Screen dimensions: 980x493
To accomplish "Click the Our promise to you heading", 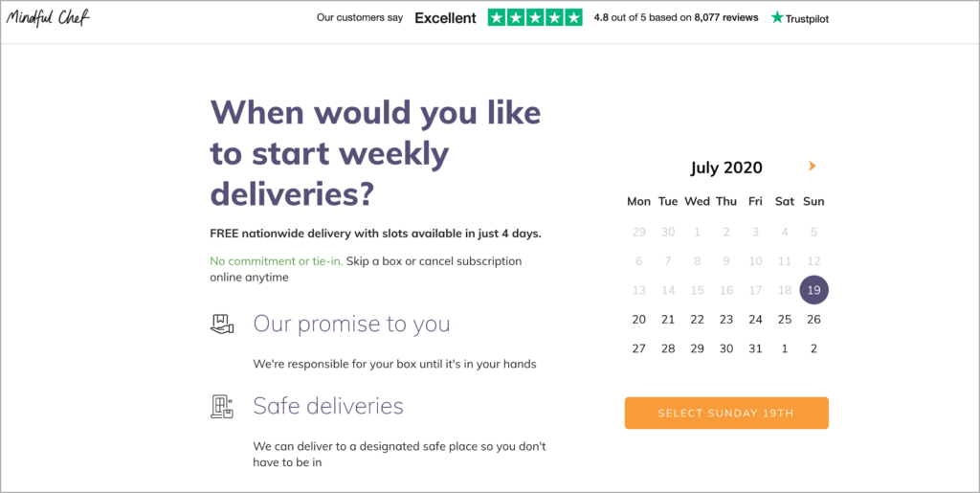I will [x=351, y=324].
